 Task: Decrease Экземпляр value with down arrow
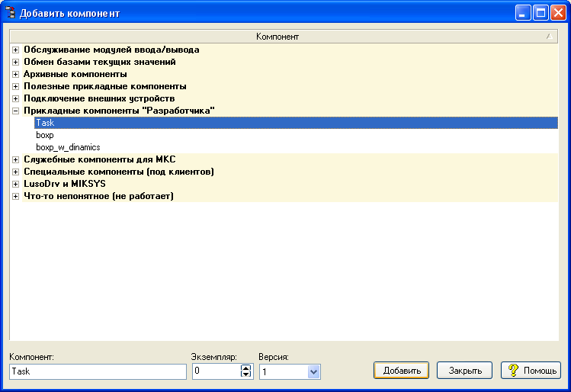tap(246, 374)
